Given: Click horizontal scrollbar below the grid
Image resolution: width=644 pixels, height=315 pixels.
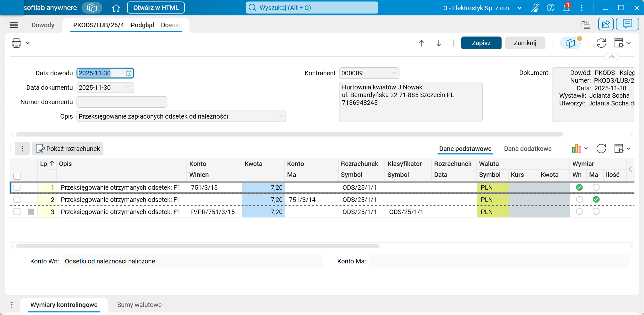Looking at the screenshot, I should coord(197,246).
